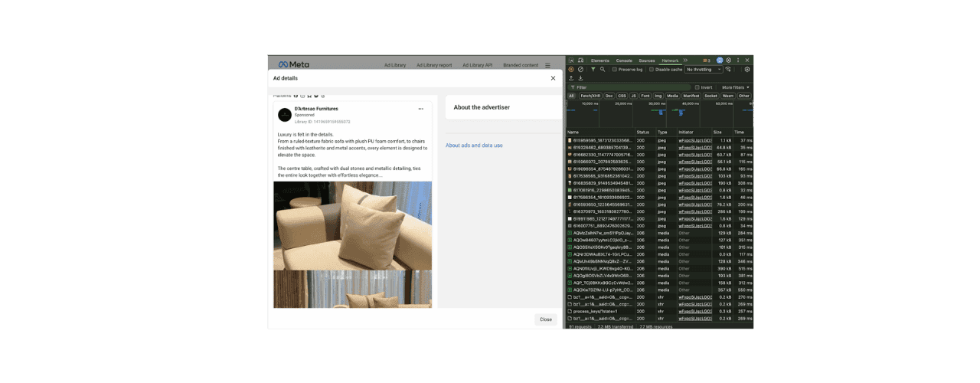Filter requests by Img type
The height and width of the screenshot is (383, 980).
[658, 96]
